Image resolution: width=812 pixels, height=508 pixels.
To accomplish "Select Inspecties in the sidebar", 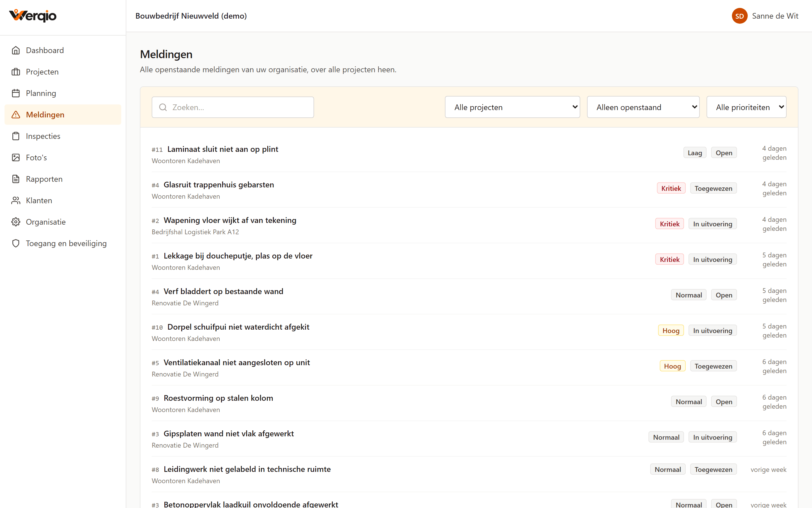I will pyautogui.click(x=63, y=136).
